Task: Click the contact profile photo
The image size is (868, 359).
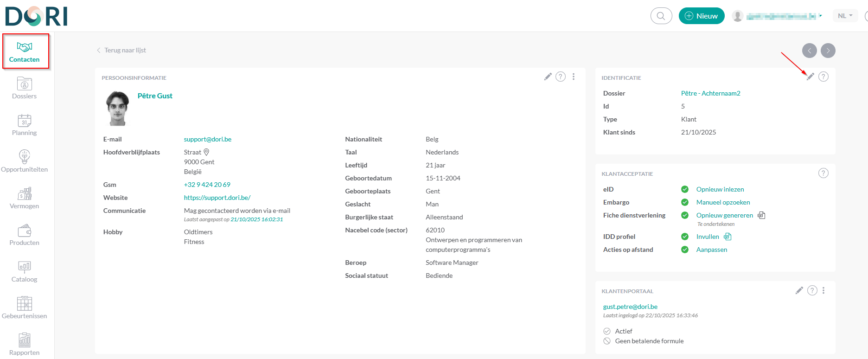Action: click(x=117, y=109)
